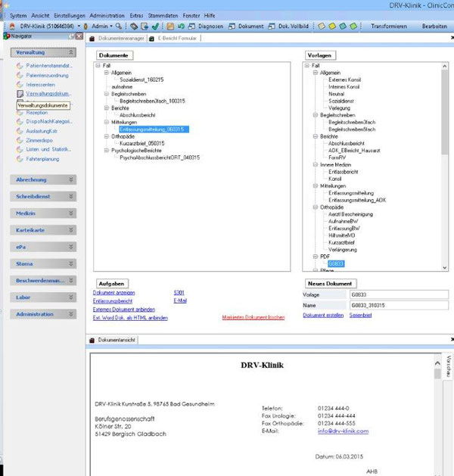454x476 pixels.
Task: Click the Admin user icon in the toolbar
Action: (86, 26)
